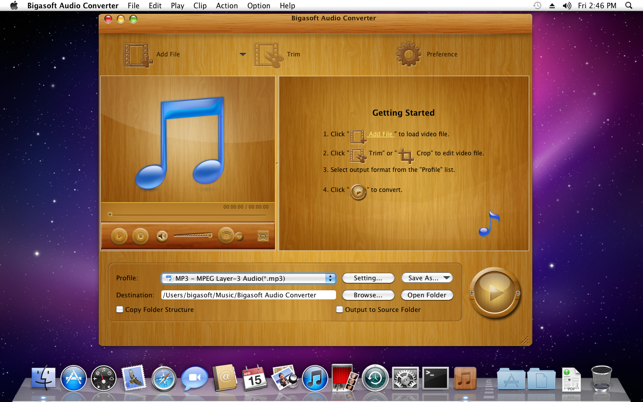Launch iTunes from the Dock
Image resolution: width=643 pixels, height=402 pixels.
click(315, 378)
